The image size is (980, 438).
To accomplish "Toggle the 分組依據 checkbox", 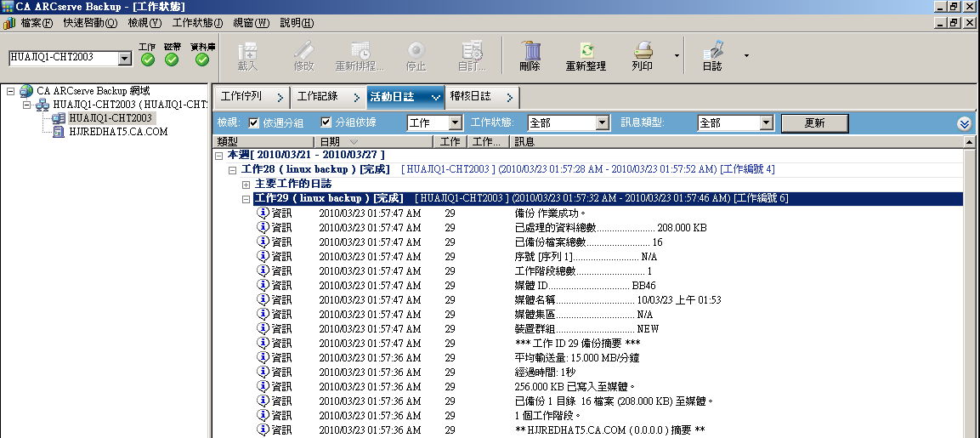I will (x=326, y=122).
